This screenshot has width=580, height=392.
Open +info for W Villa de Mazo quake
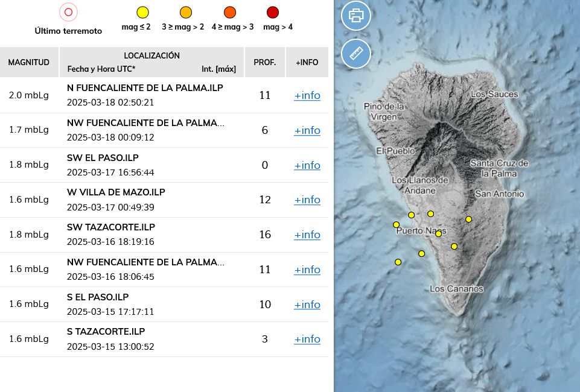(x=307, y=200)
